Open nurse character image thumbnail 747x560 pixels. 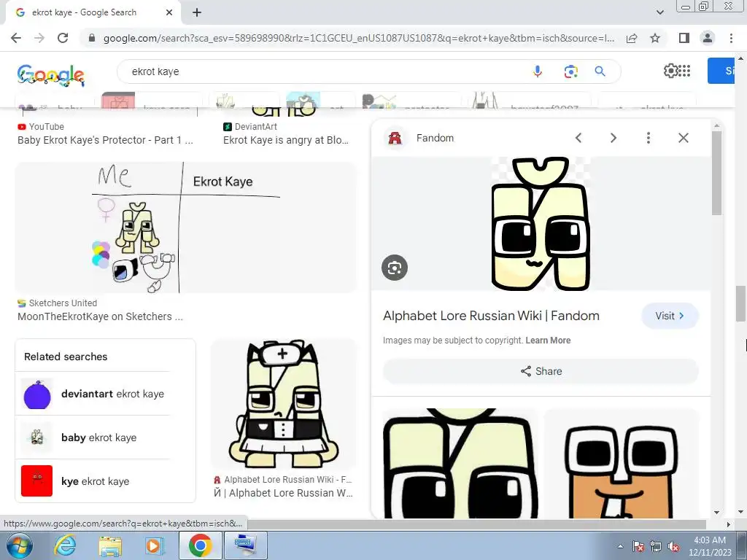(284, 404)
